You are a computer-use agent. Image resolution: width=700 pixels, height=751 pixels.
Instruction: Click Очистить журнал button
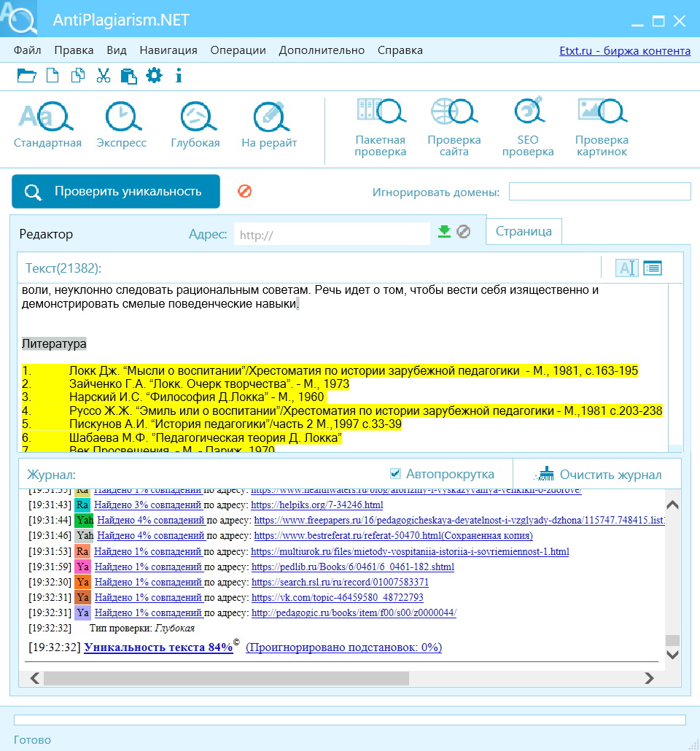tap(599, 475)
